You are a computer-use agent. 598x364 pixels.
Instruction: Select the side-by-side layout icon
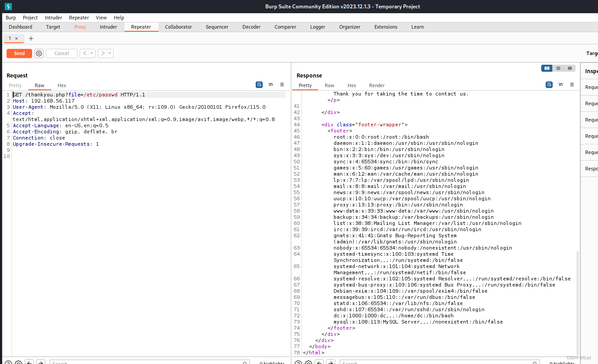coord(547,68)
